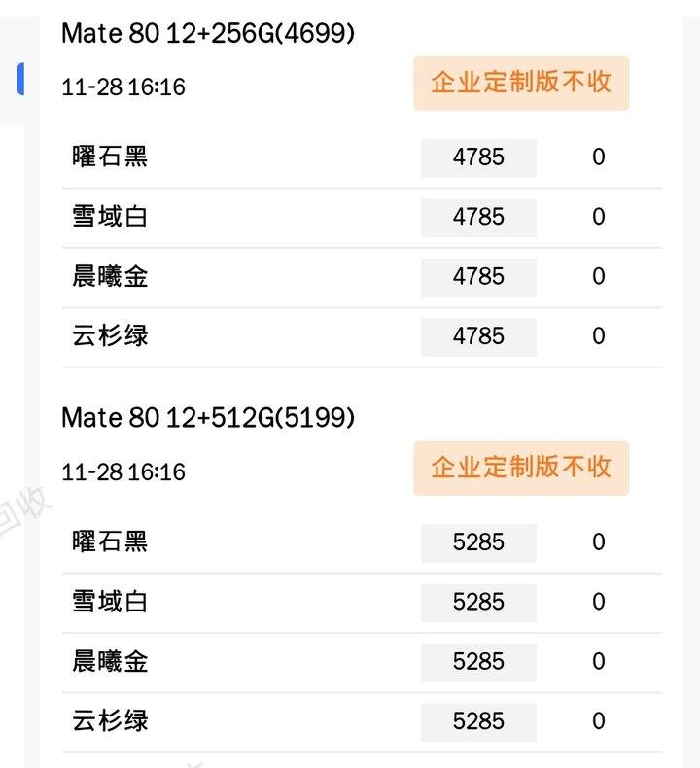This screenshot has width=700, height=768.
Task: Click the quantity 0 beside 256G 雪域白
Action: coord(599,217)
